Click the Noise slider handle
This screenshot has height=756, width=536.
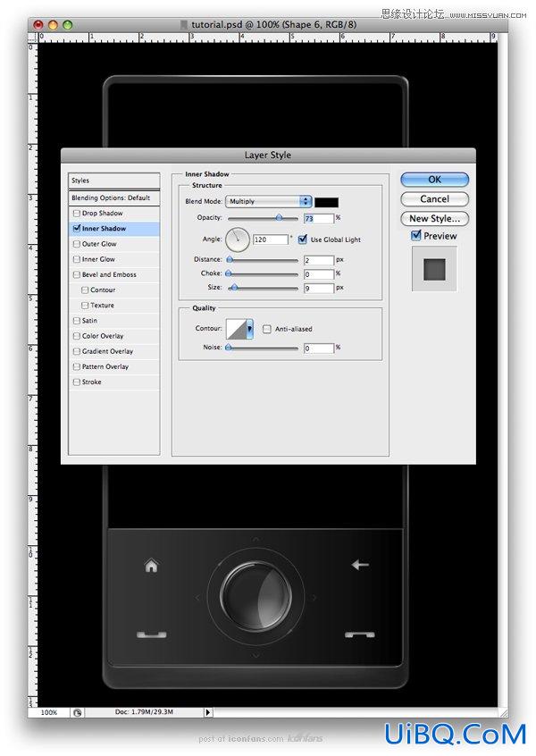pos(229,348)
